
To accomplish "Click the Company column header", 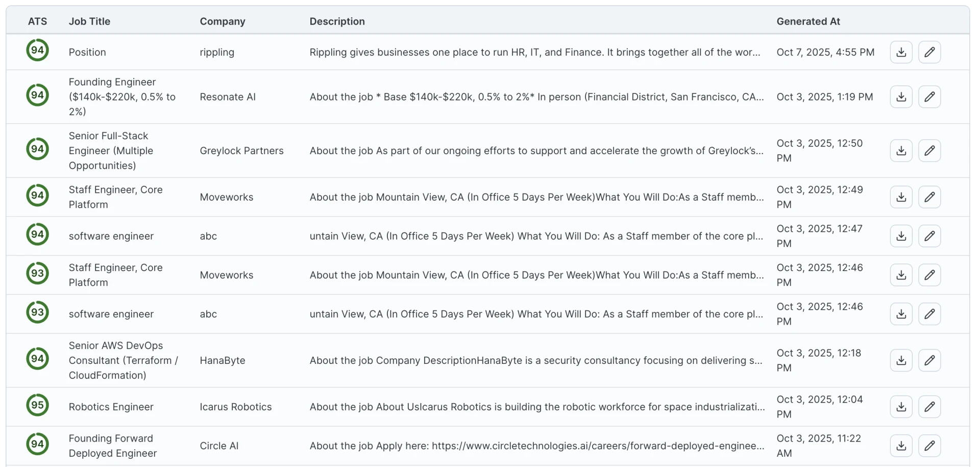I will (x=223, y=21).
